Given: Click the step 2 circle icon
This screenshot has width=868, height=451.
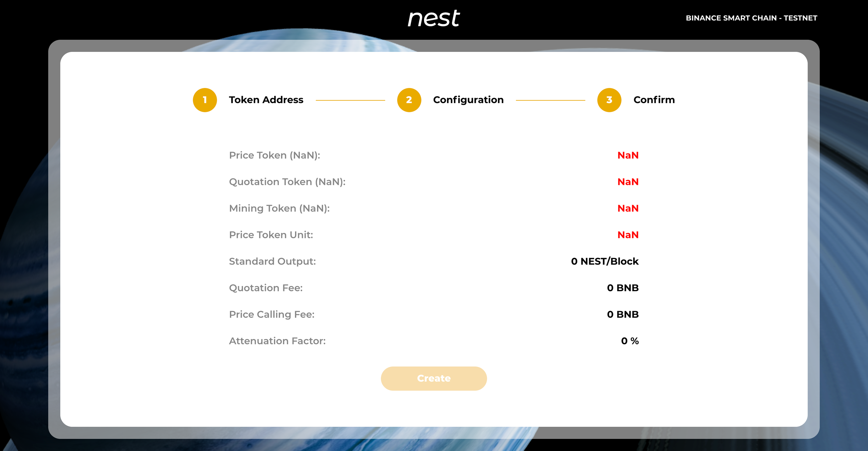Looking at the screenshot, I should point(409,100).
